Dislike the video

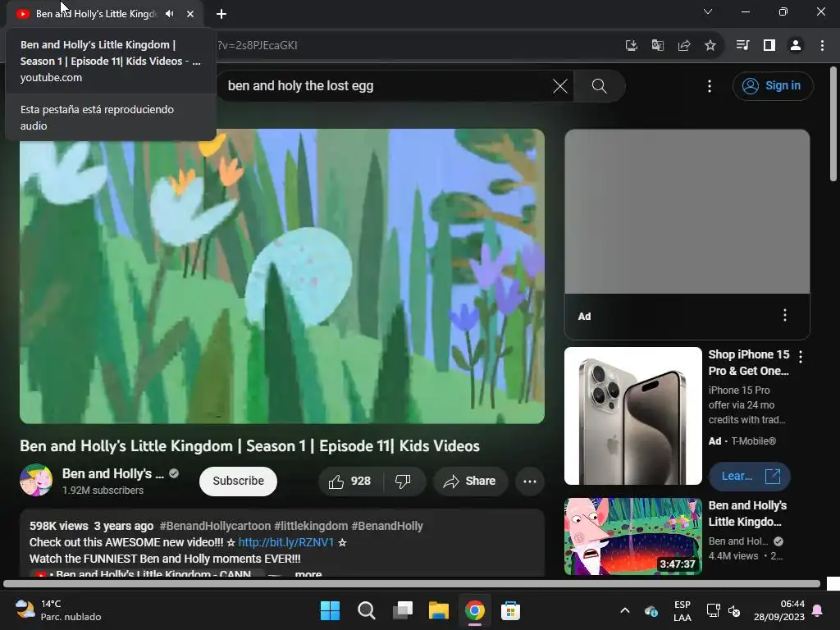click(x=403, y=481)
